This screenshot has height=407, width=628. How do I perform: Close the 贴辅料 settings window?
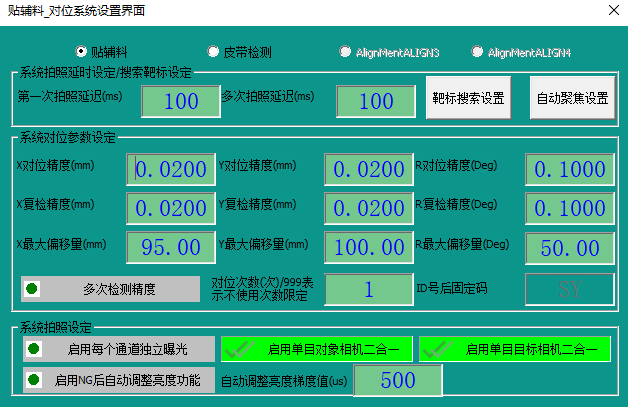pyautogui.click(x=612, y=10)
